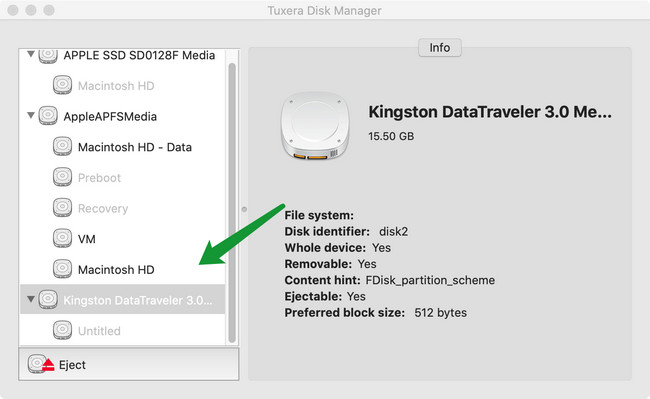Select black Macintosh HD under AppleAPFSMedia

click(x=123, y=269)
